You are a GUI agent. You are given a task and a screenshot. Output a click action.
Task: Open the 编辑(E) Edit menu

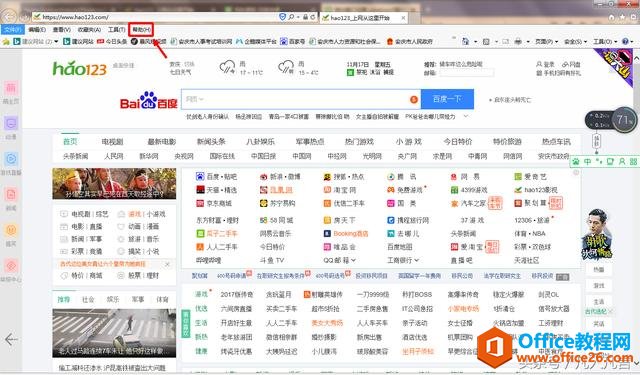[x=37, y=30]
